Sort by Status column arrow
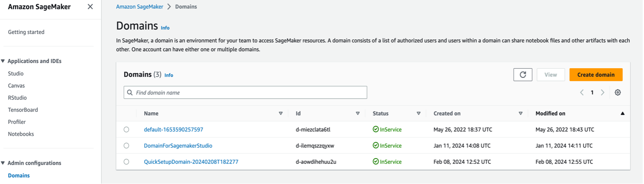 (x=418, y=113)
